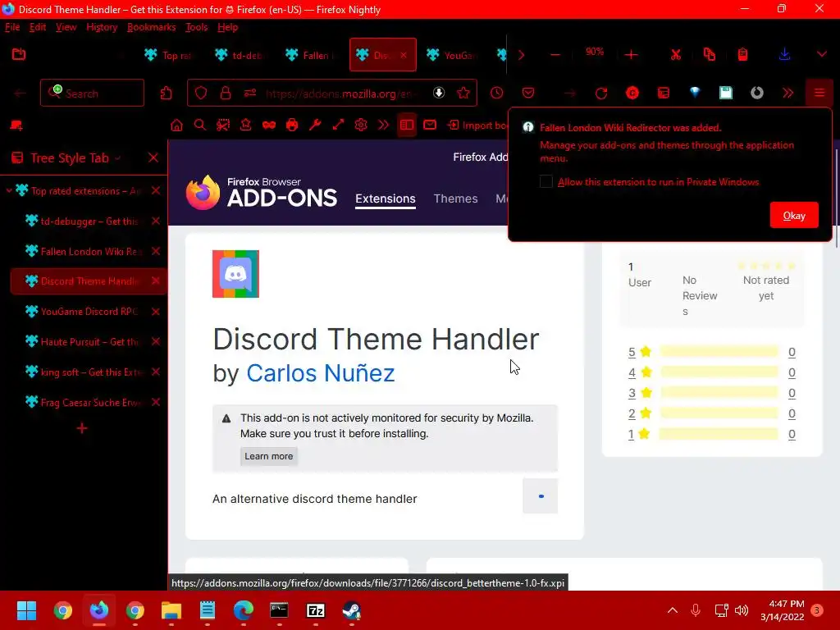This screenshot has width=840, height=630.
Task: Open the Tools menu
Action: point(197,27)
